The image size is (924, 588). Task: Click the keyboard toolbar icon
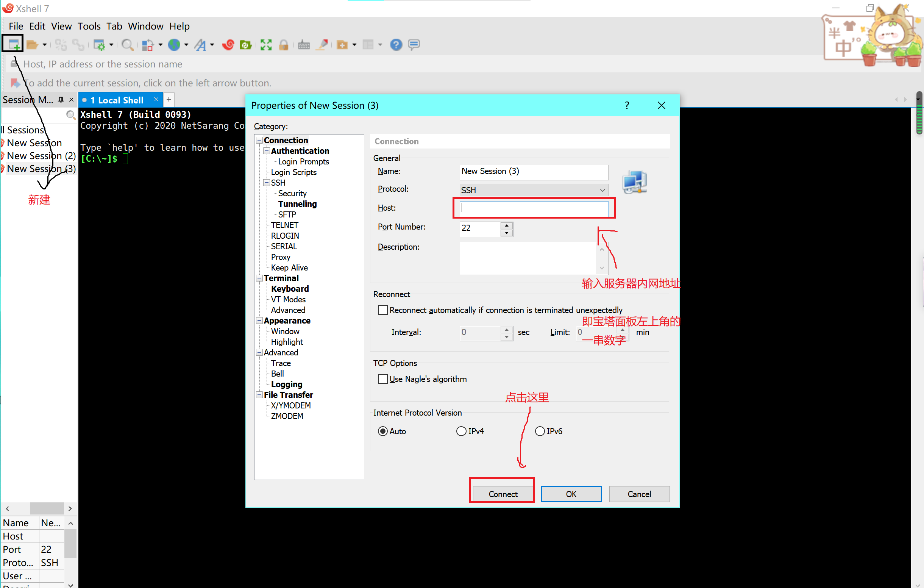click(x=304, y=45)
